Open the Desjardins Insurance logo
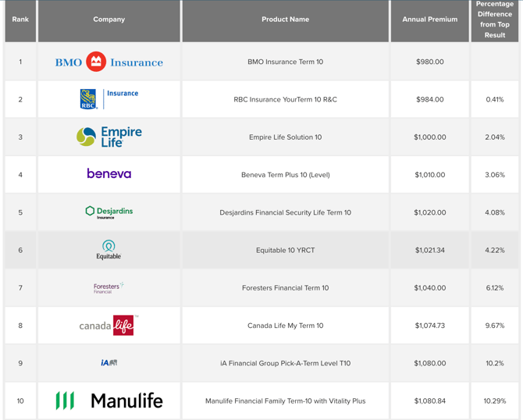The height and width of the screenshot is (420, 523). tap(109, 212)
